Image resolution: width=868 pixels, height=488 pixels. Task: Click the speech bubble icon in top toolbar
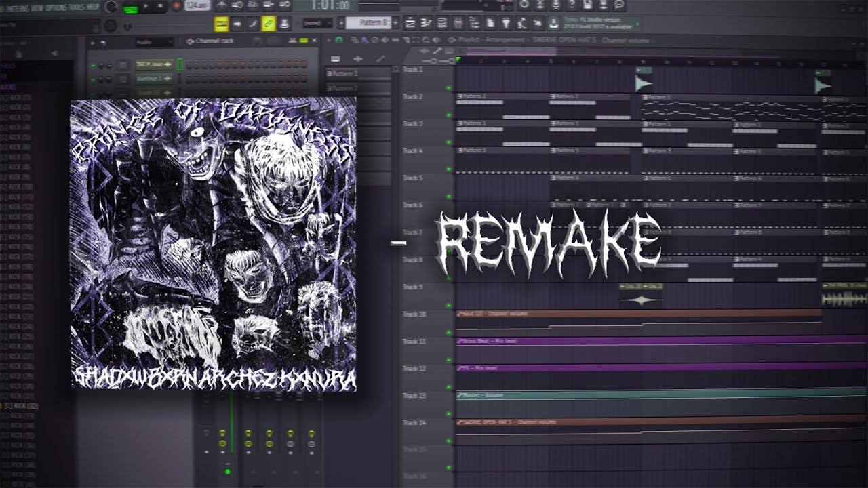[x=619, y=5]
